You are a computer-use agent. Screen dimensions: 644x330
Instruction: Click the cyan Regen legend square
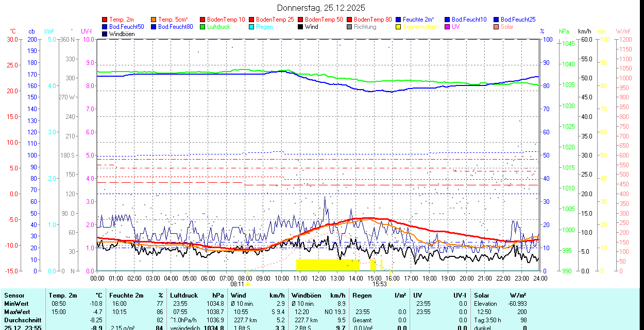click(252, 27)
